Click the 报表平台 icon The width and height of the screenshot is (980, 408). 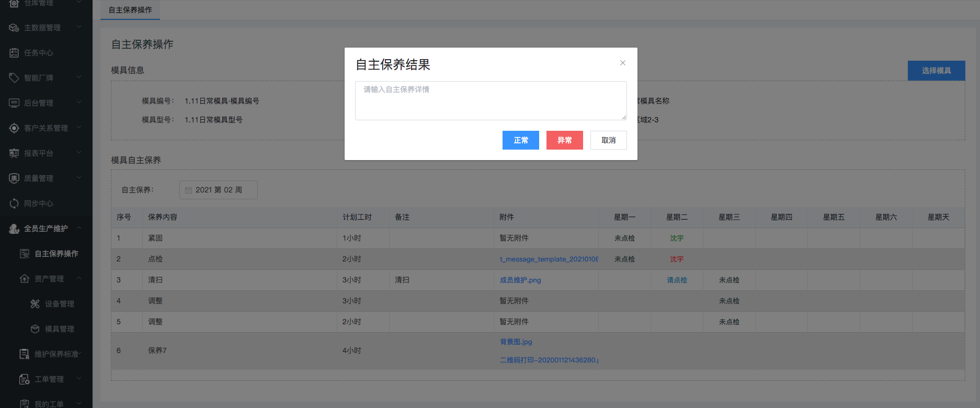pos(14,153)
